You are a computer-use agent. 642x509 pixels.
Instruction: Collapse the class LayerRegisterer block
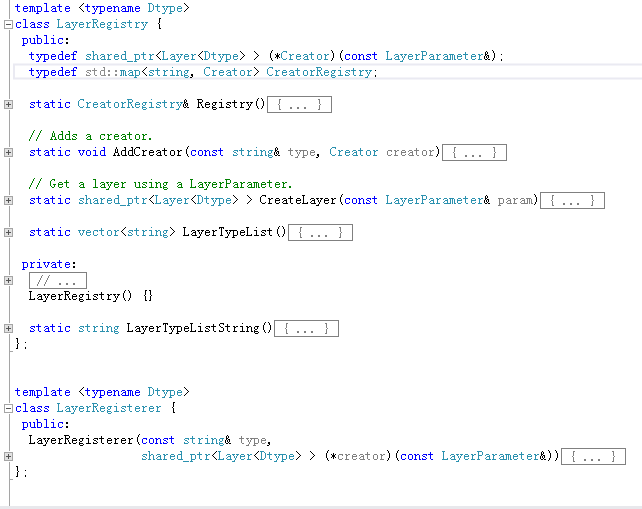click(x=8, y=408)
